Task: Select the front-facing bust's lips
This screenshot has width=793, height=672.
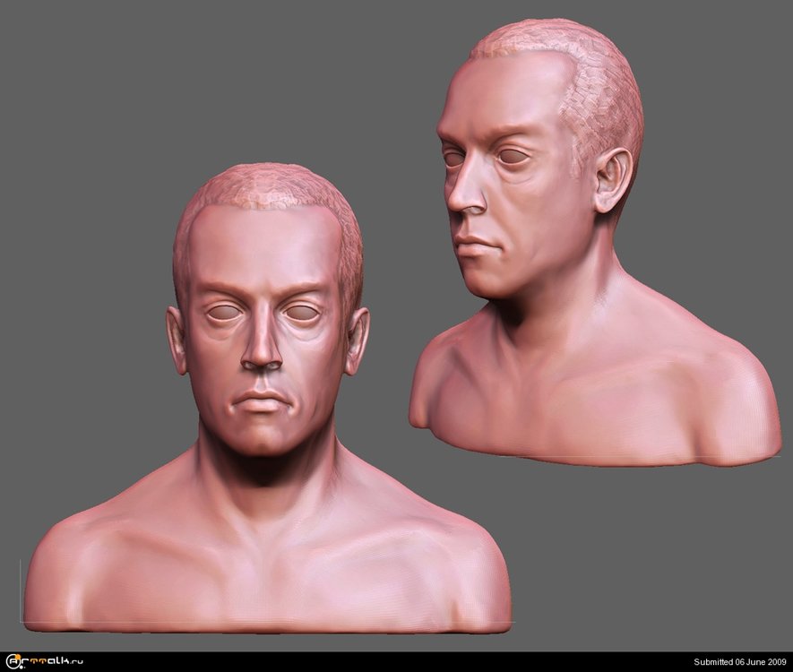Action: (x=263, y=401)
